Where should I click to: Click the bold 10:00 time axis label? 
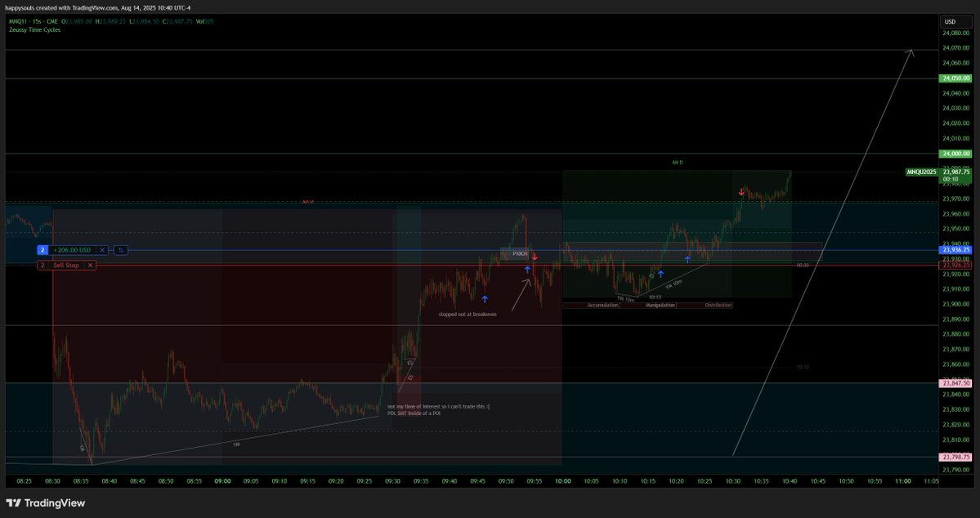tap(562, 481)
